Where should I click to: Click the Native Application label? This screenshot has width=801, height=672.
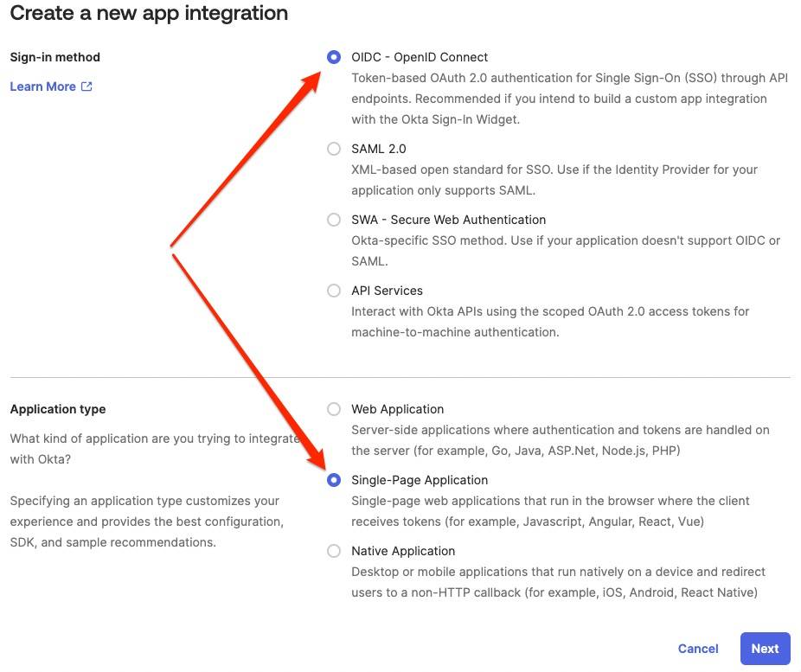[403, 551]
